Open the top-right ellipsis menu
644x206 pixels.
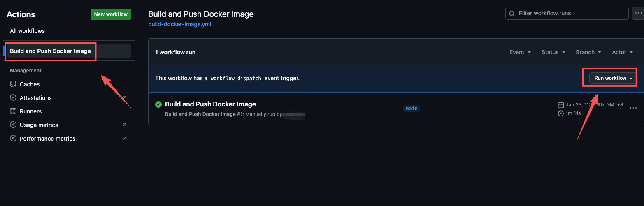pyautogui.click(x=638, y=14)
